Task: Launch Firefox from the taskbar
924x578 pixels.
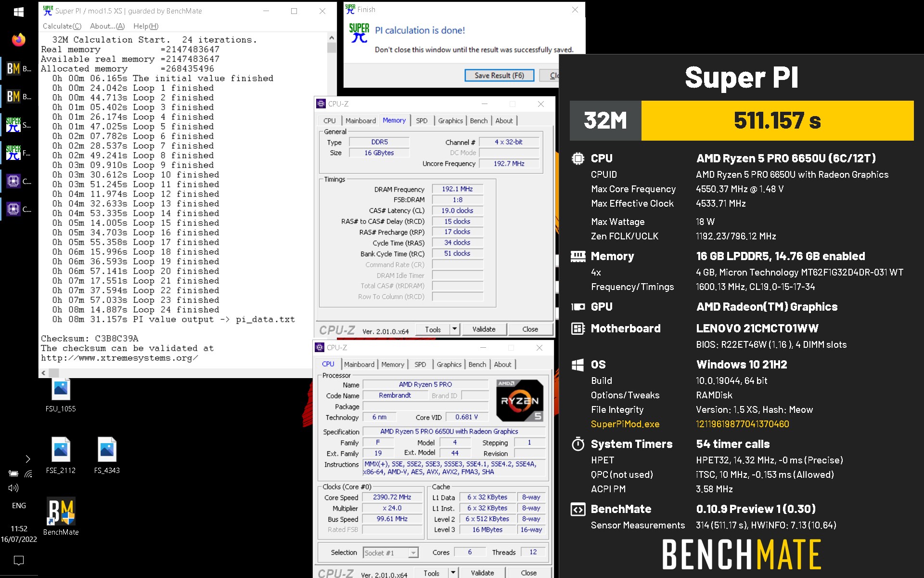Action: [x=19, y=39]
